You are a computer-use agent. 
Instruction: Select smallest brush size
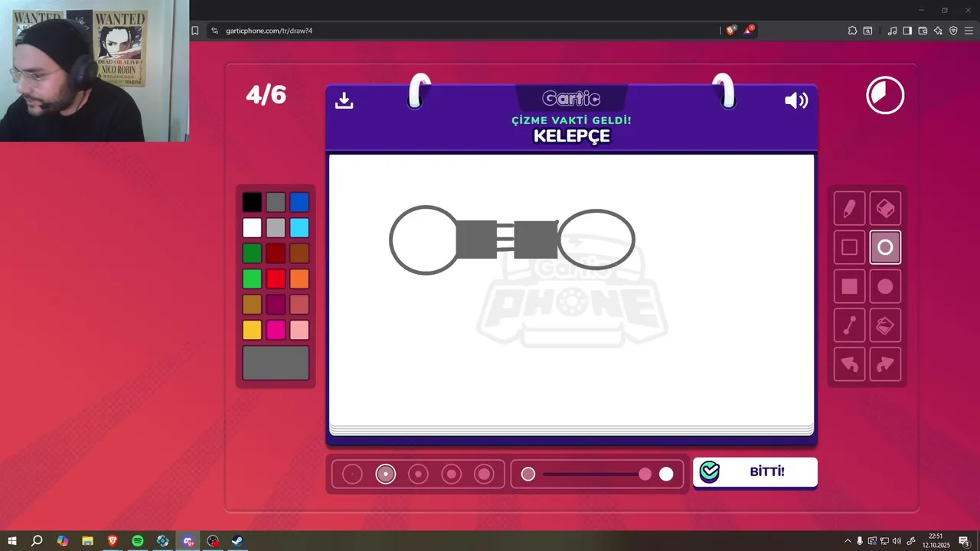tap(352, 474)
